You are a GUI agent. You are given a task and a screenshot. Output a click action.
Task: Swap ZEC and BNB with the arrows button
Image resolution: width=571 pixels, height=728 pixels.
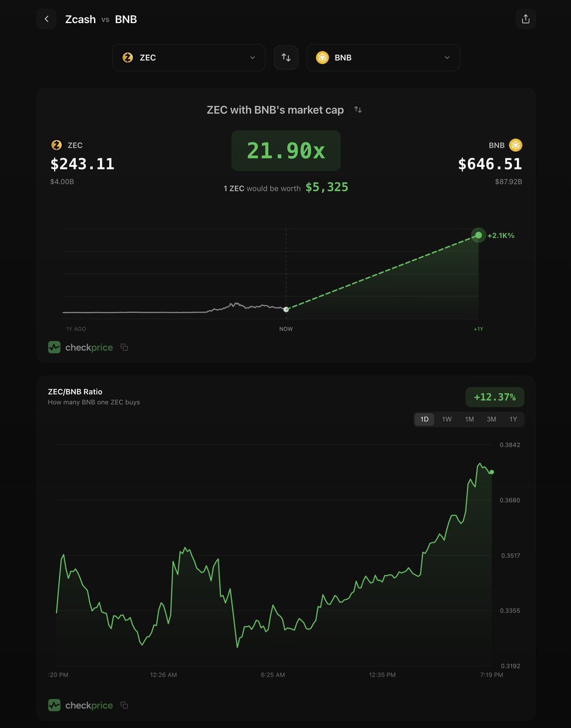286,58
